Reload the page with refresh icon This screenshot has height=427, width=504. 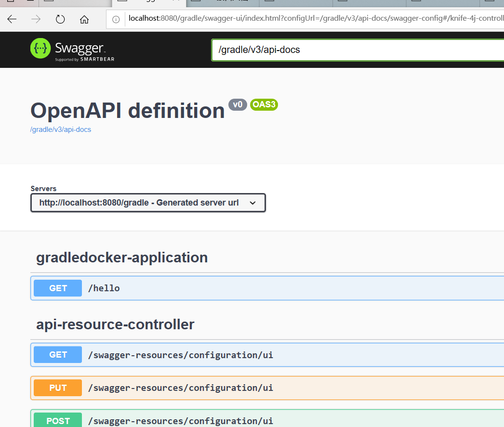click(x=60, y=19)
